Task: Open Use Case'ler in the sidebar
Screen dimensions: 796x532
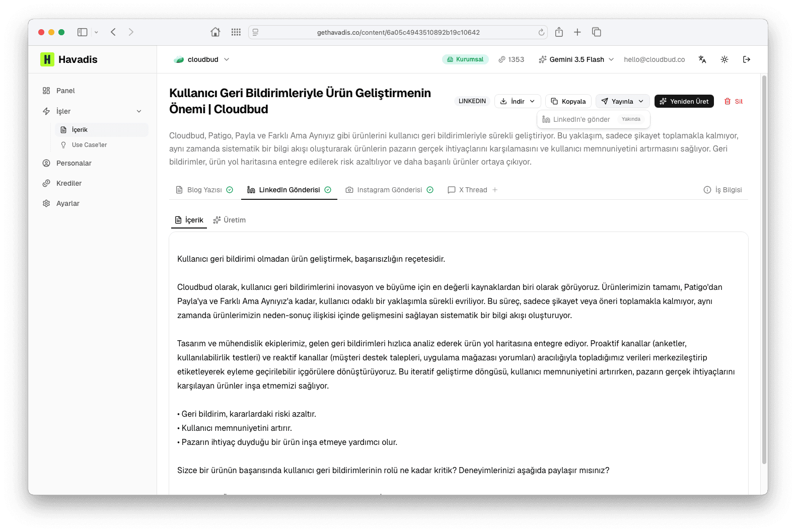Action: (89, 145)
